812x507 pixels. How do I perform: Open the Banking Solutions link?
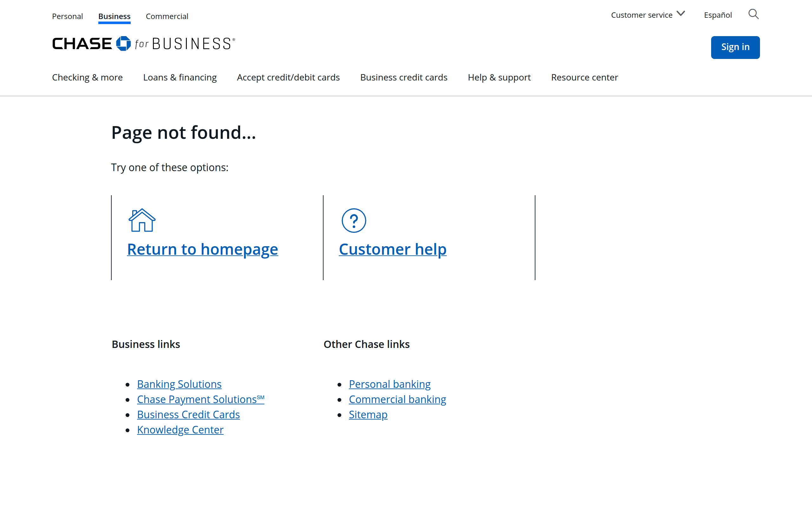click(179, 384)
